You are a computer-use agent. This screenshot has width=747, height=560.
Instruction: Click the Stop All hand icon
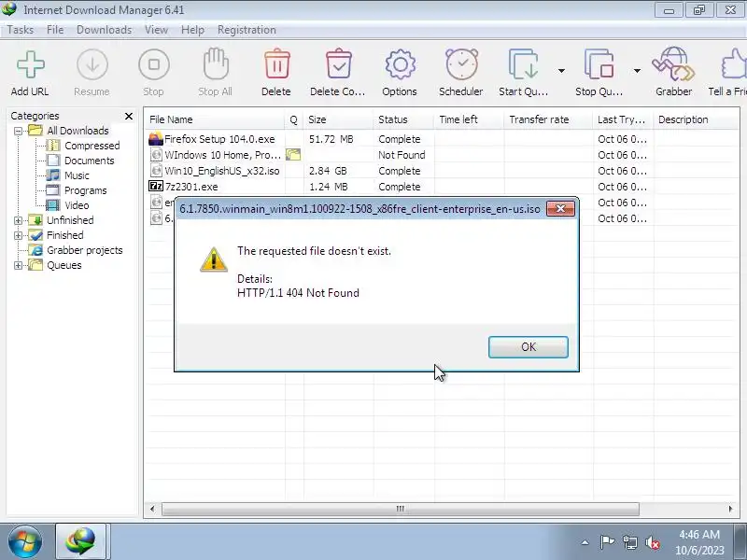click(216, 63)
